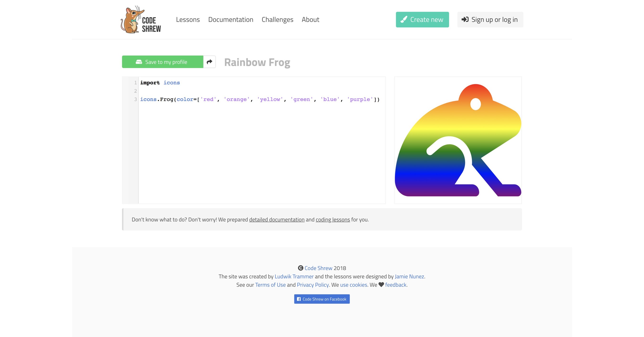Open the Documentation page
Viewport: 644px width, 337px height.
(231, 20)
